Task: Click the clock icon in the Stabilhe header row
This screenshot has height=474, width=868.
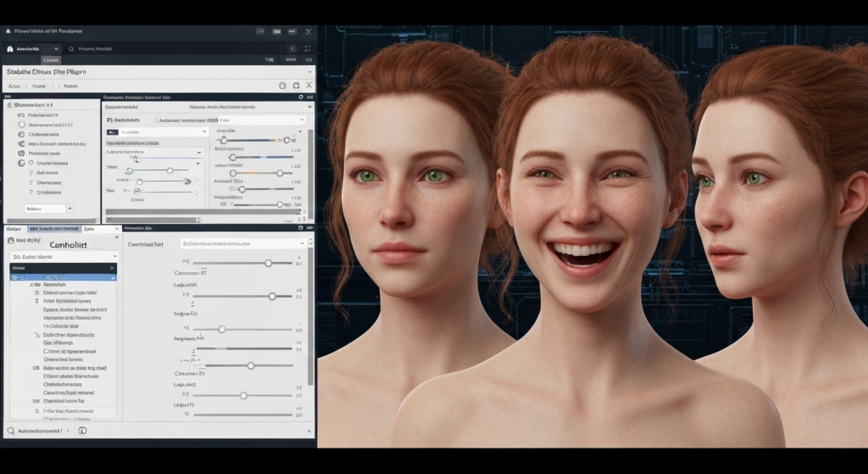Action: pos(282,86)
